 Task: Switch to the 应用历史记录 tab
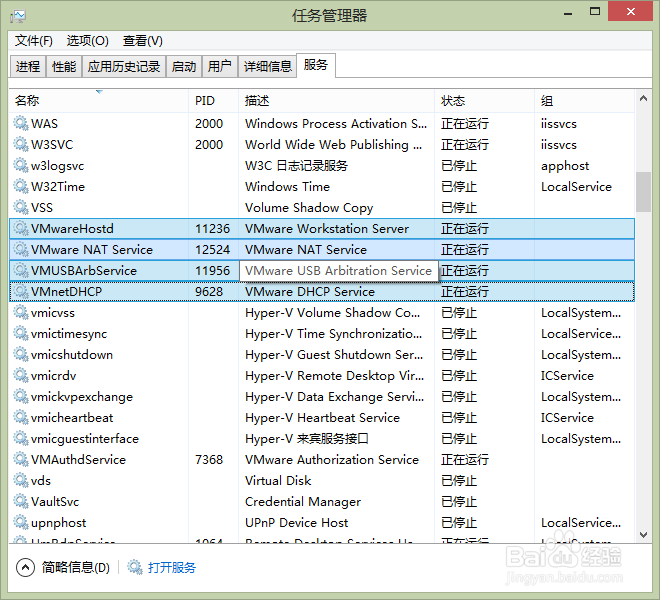coord(124,67)
